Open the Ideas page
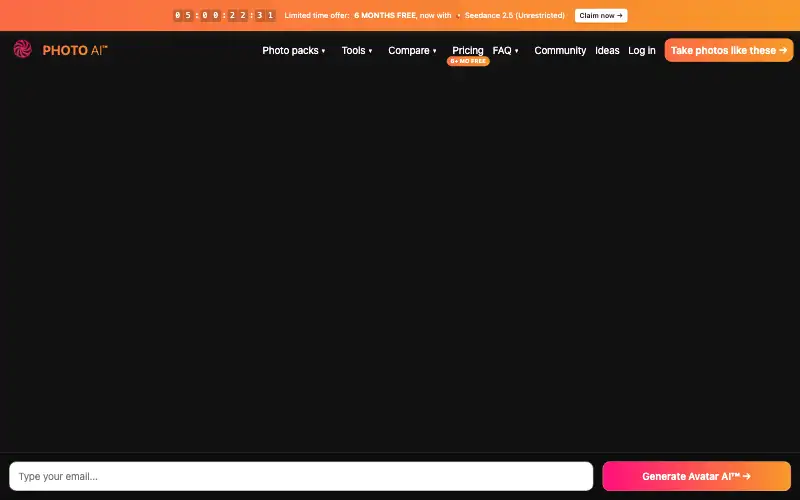The image size is (800, 500). click(x=607, y=51)
